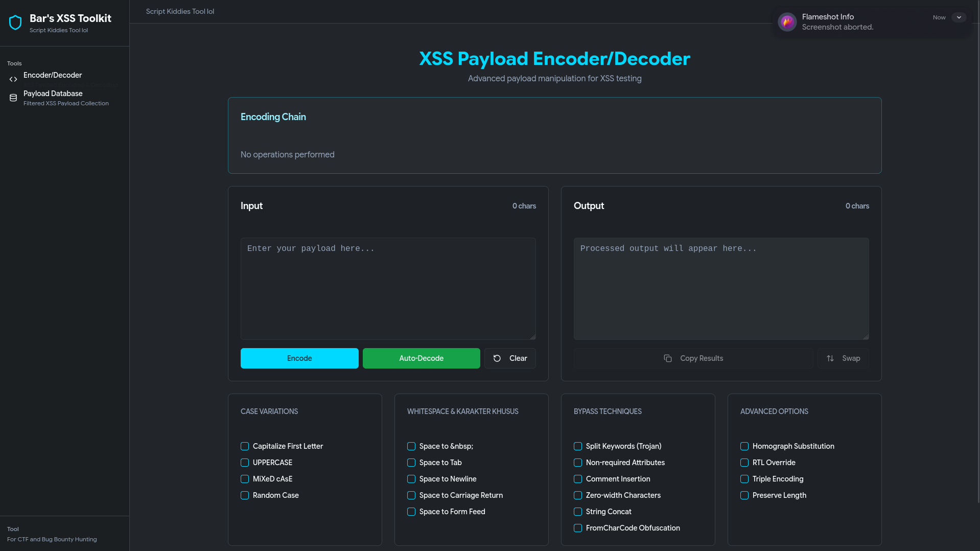Click the swap arrows icon beside Swap

pos(829,358)
